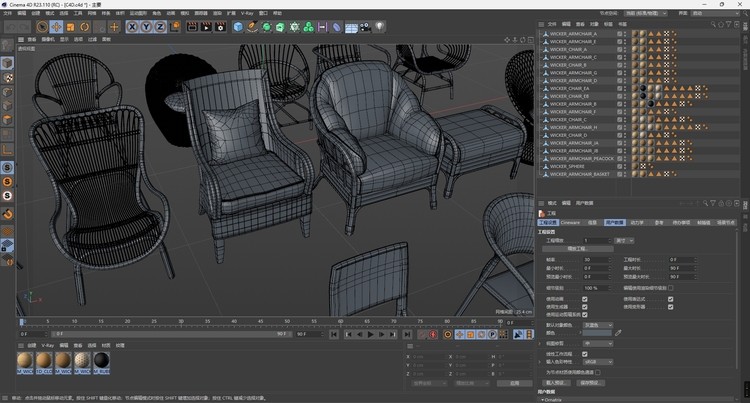Viewport: 750px width, 403px height.
Task: Pick color with the eyedropper icon
Action: (x=618, y=333)
